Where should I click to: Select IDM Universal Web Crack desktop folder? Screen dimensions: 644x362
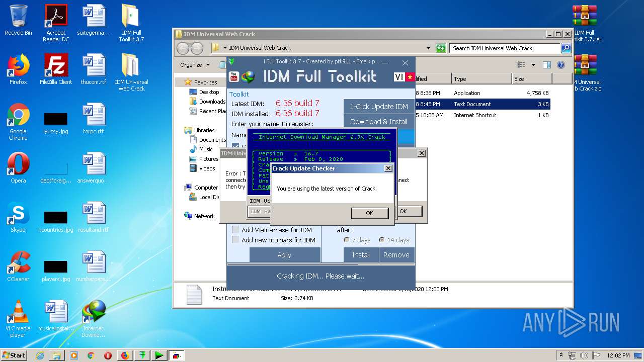pyautogui.click(x=131, y=72)
